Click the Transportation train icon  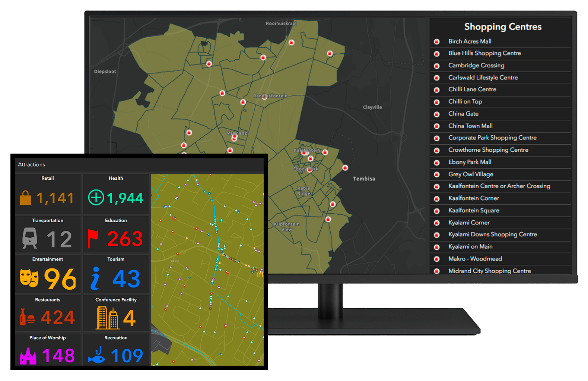click(30, 239)
